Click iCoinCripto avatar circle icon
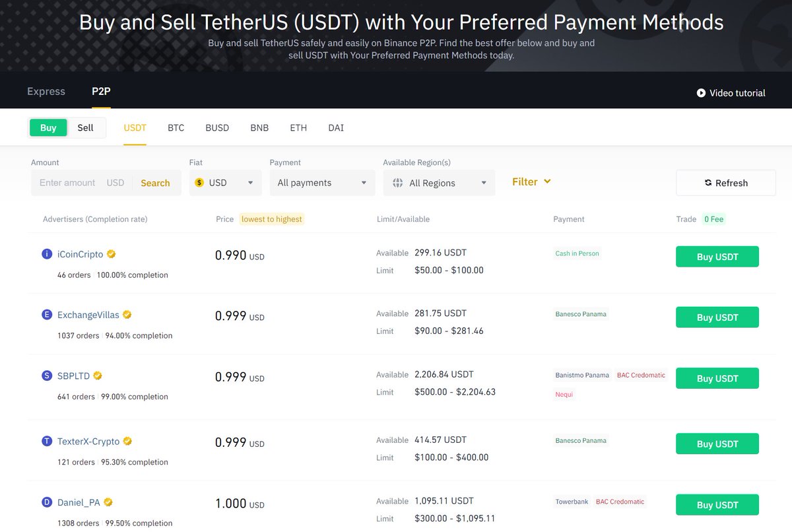The height and width of the screenshot is (532, 792). point(47,254)
